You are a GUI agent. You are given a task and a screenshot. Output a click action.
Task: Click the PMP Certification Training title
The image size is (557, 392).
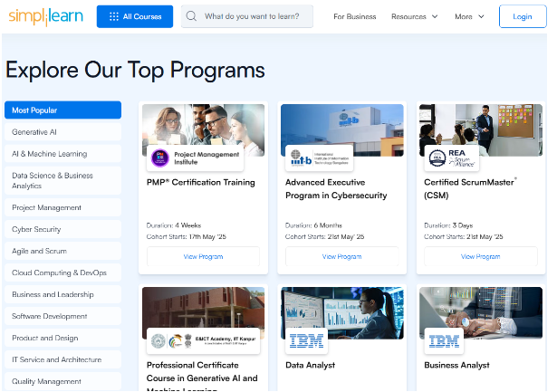[201, 182]
